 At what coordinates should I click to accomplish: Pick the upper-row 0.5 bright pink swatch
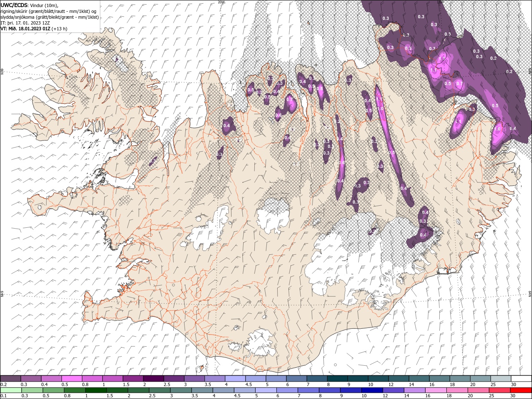click(x=72, y=378)
